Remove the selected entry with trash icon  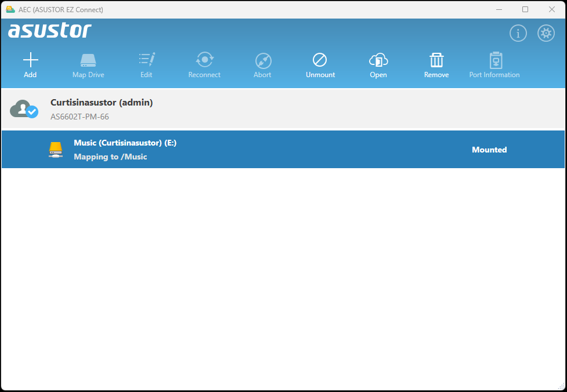pos(436,60)
